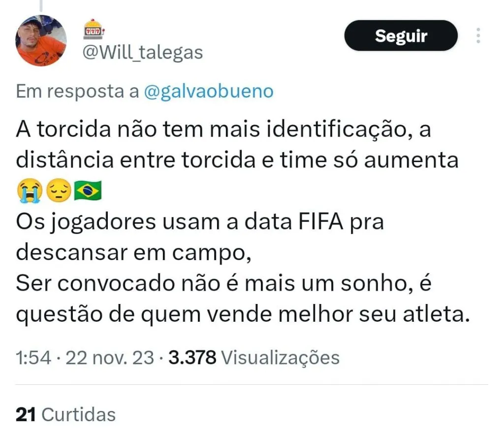Click the pensive face emoji
This screenshot has width=504, height=438.
pos(59,191)
